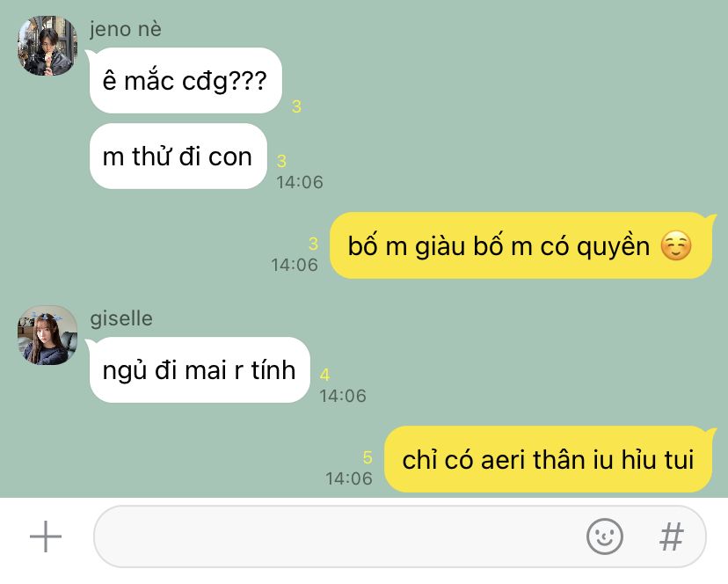728x584 pixels.
Task: Tap the sender name jeno nè
Action: (x=126, y=29)
